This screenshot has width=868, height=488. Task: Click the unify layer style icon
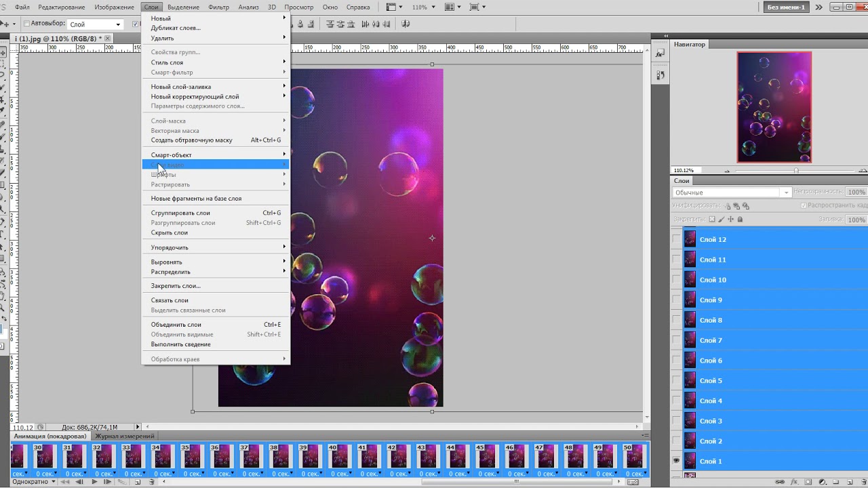tap(746, 206)
